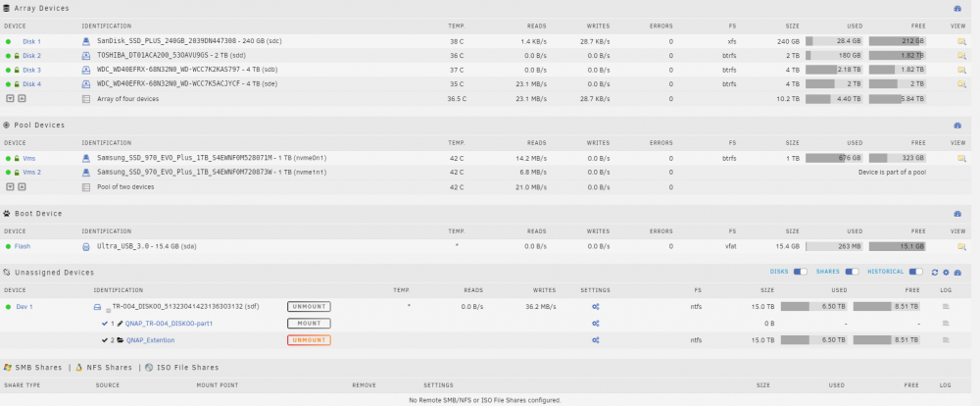Open the Pool Devices dashboard gauge icon
The image size is (980, 406).
(956, 126)
